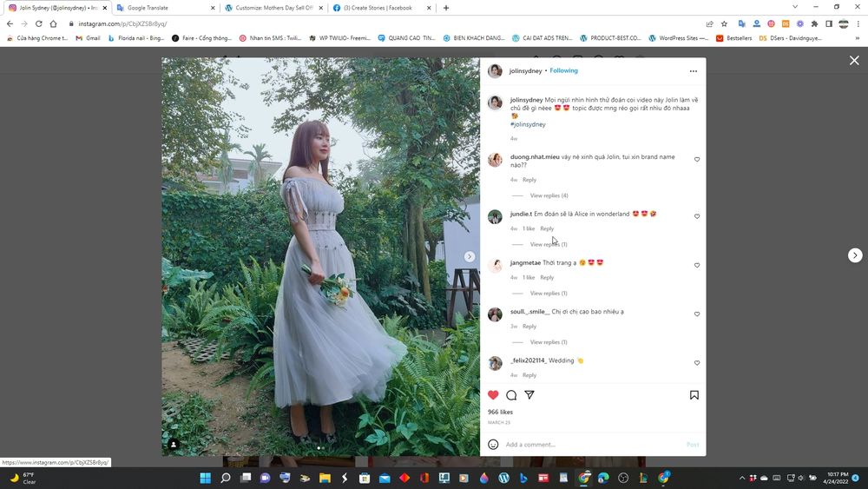The image size is (868, 489).
Task: View replies under soull._smile_ comment
Action: pyautogui.click(x=549, y=342)
